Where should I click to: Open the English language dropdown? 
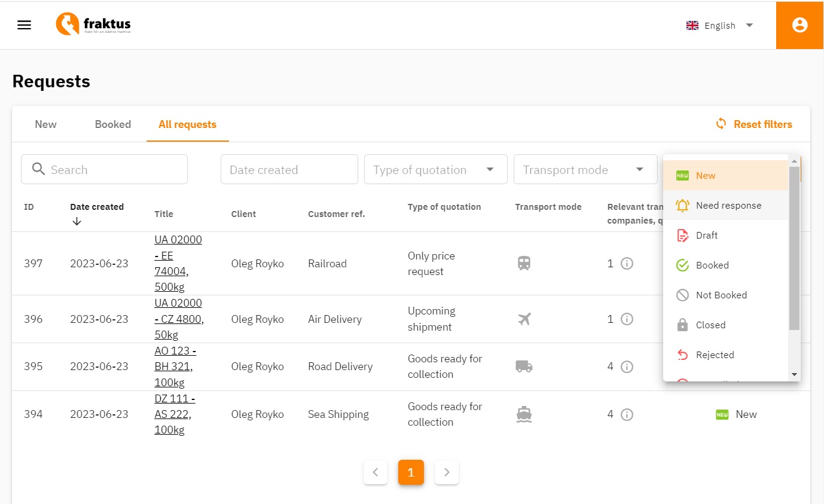coord(720,25)
